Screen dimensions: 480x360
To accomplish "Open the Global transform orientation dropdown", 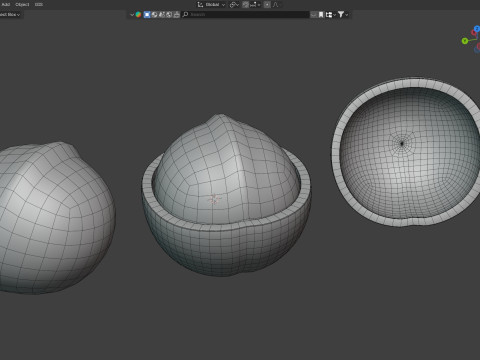I will pos(211,5).
